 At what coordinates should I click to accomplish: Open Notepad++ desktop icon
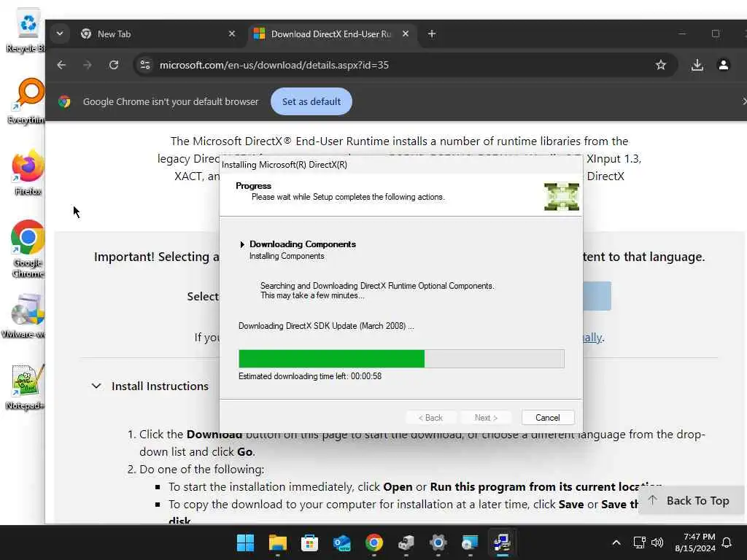click(26, 386)
